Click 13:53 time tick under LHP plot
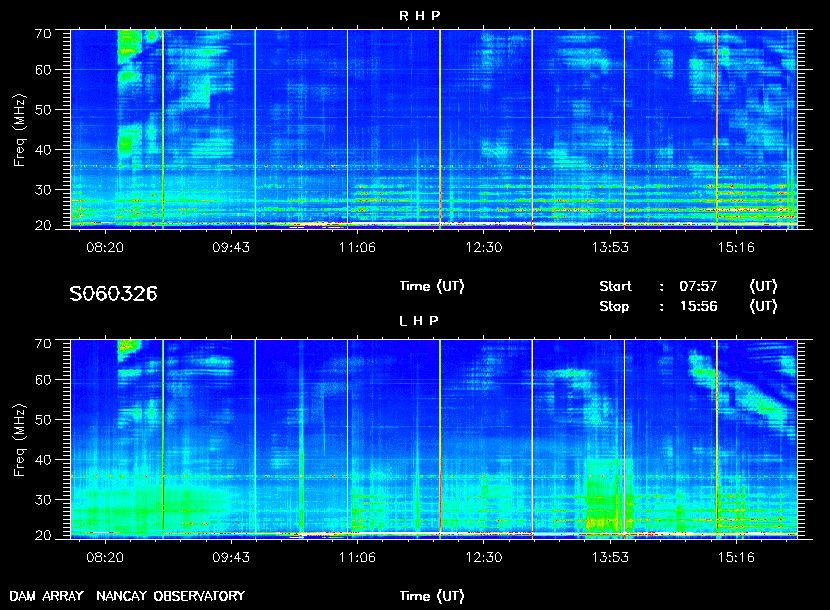The image size is (830, 610). point(610,557)
